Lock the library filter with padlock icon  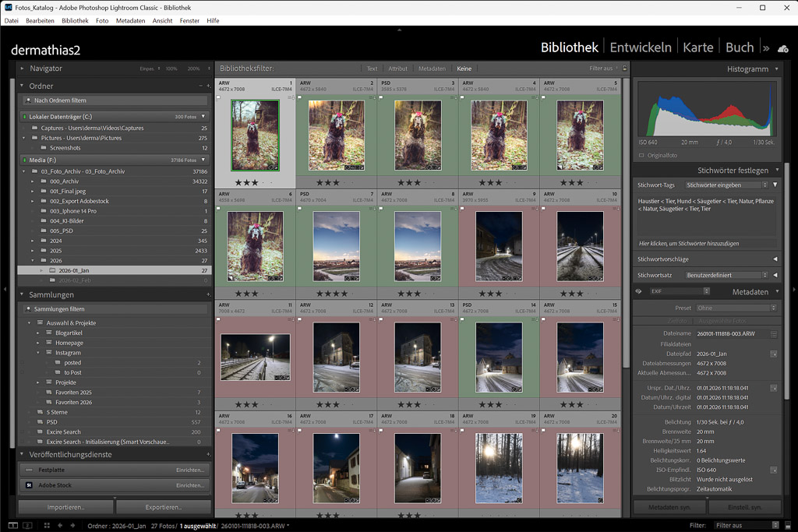623,69
